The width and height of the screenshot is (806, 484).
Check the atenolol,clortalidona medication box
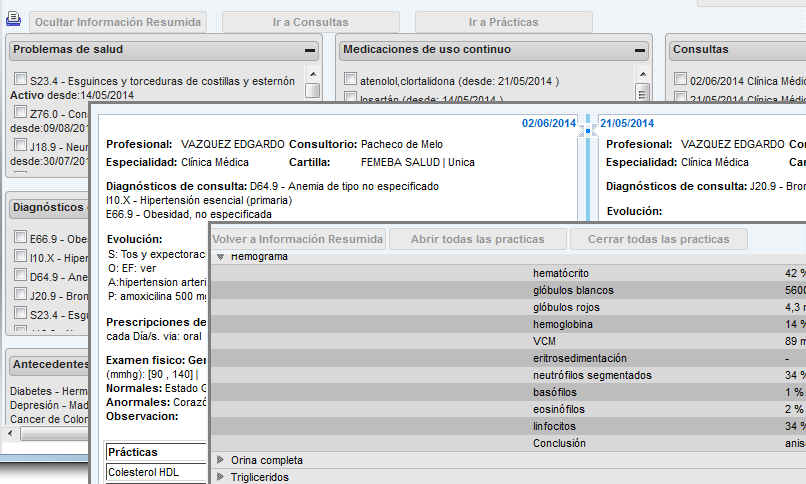pos(350,80)
